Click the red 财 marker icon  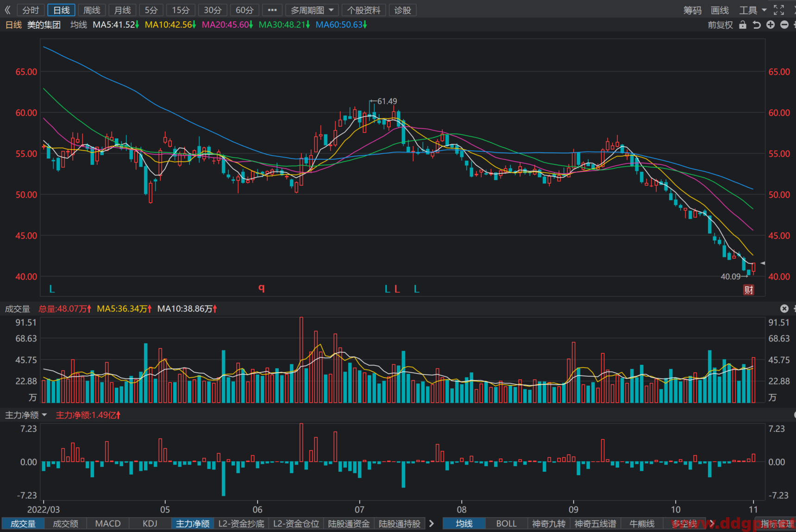[x=748, y=290]
